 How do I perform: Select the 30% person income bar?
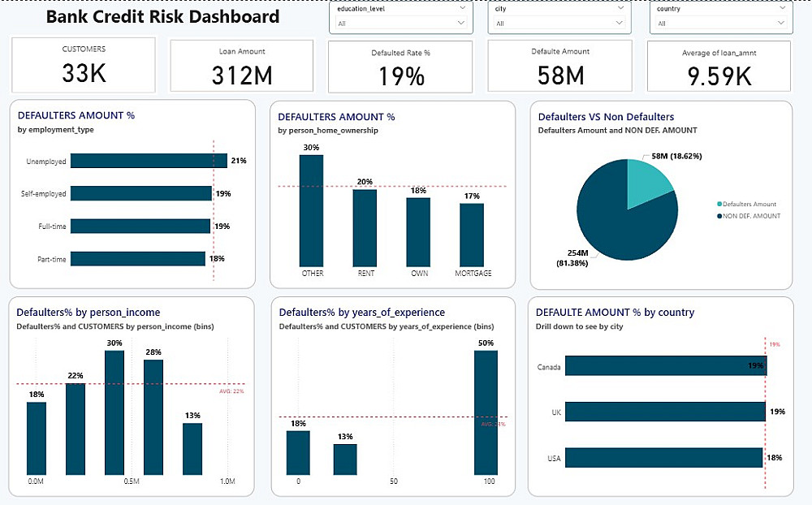click(114, 412)
